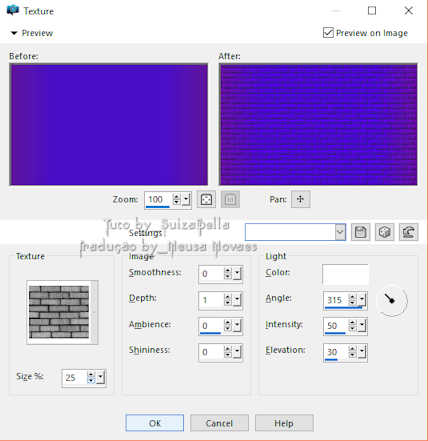Click the Texture dialog app icon
Screen dimensions: 428x441
(13, 10)
